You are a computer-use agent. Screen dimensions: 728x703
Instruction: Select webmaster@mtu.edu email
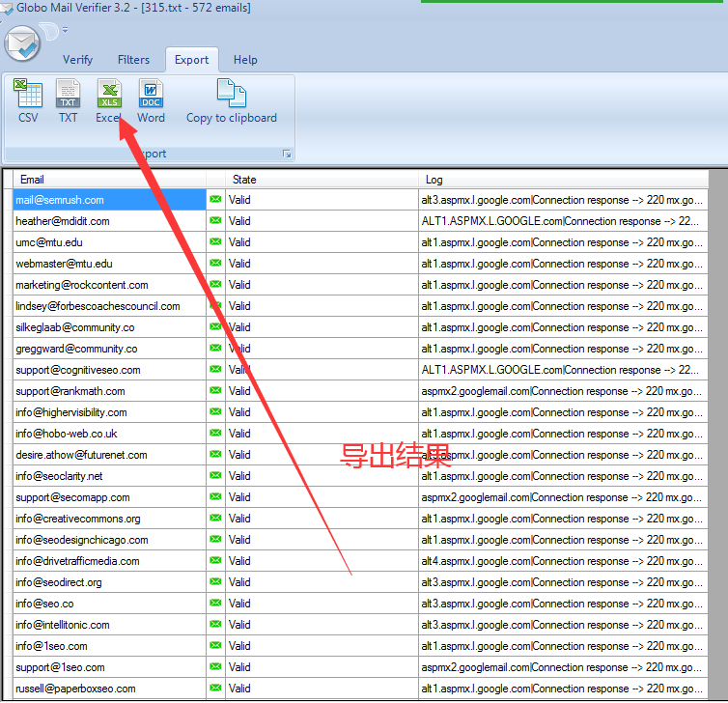[109, 264]
